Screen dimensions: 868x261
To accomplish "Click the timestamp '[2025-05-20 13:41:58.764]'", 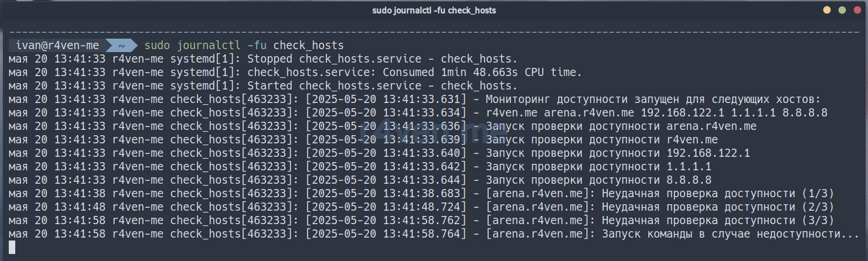I will [386, 233].
